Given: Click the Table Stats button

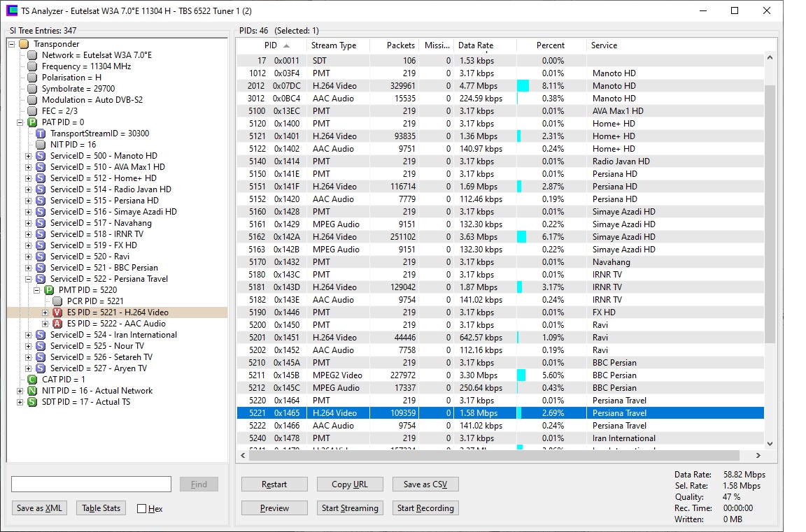Looking at the screenshot, I should (x=101, y=508).
